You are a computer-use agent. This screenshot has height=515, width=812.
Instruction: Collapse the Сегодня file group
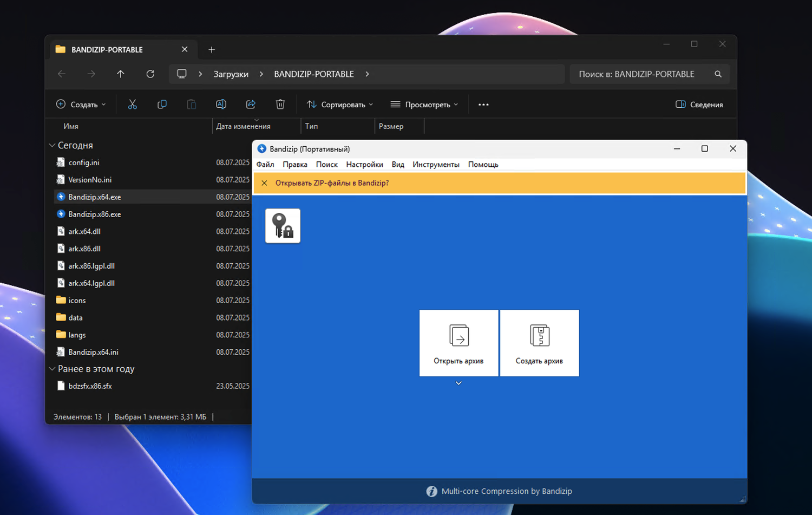53,145
